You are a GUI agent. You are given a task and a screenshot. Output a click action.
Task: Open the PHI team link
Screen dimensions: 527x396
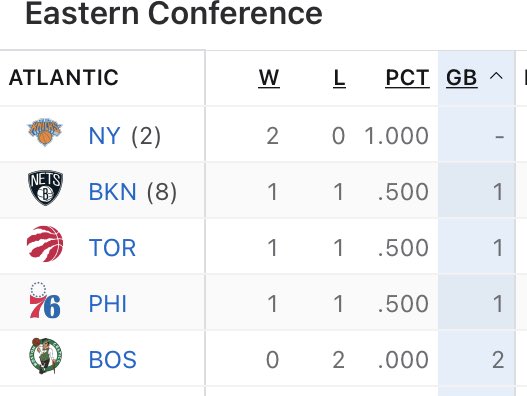(x=108, y=304)
